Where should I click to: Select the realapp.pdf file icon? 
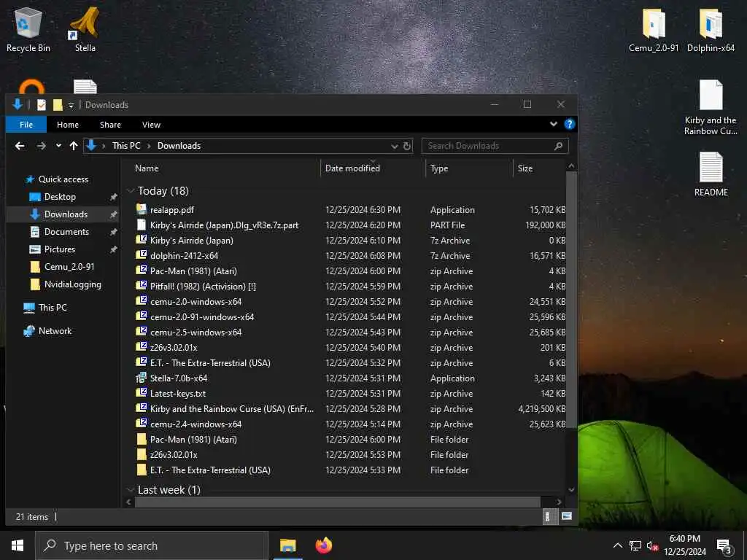click(x=141, y=209)
